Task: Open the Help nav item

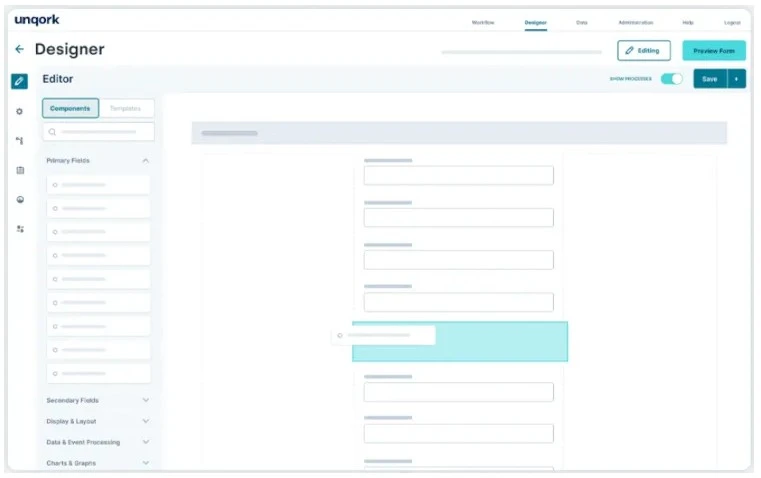Action: pos(688,22)
